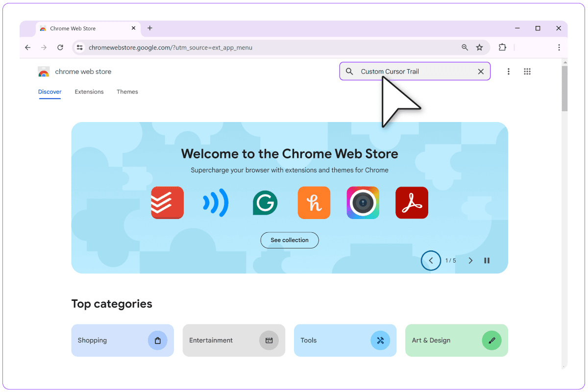
Task: Click the Art & Design brush icon
Action: tap(492, 340)
